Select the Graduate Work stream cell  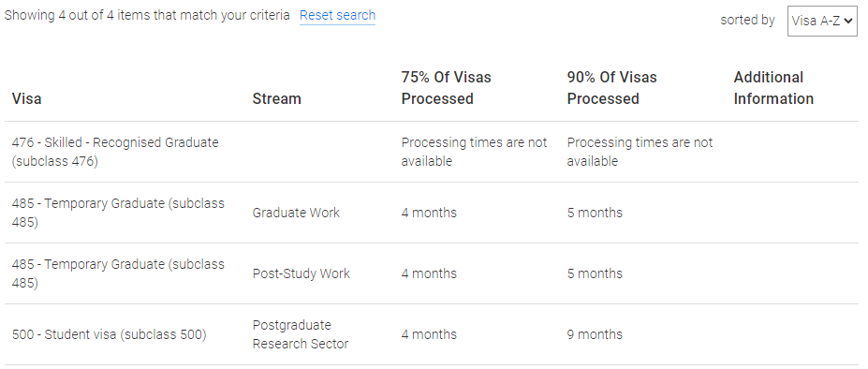pyautogui.click(x=296, y=213)
